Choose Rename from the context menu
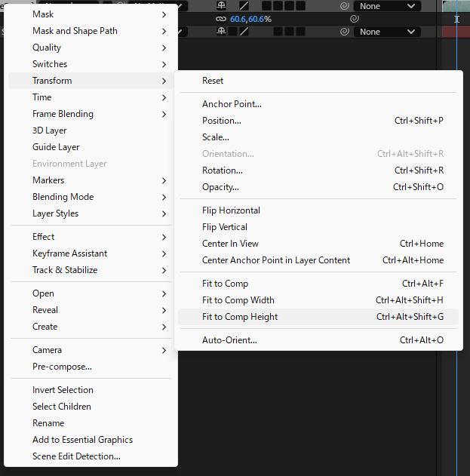Screen dimensions: 470x476 (91, 423)
